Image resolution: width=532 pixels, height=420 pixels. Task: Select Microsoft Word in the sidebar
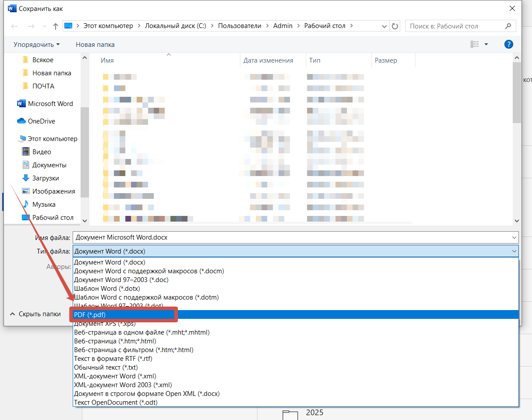point(50,104)
